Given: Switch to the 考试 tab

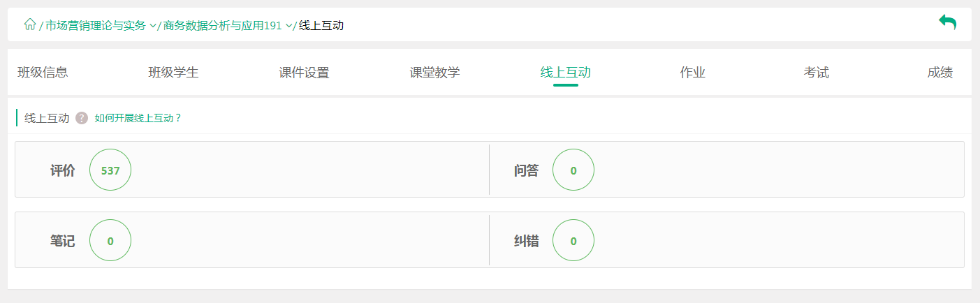Looking at the screenshot, I should coord(816,72).
